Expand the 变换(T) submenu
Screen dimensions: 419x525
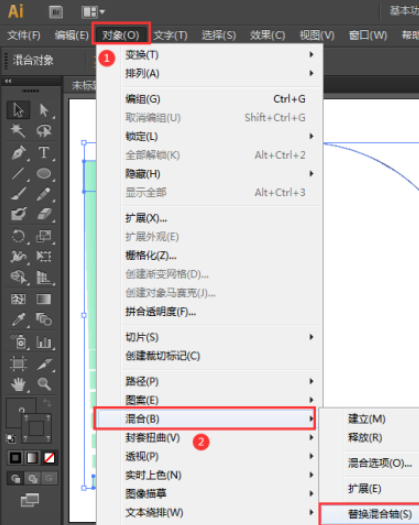pyautogui.click(x=210, y=55)
